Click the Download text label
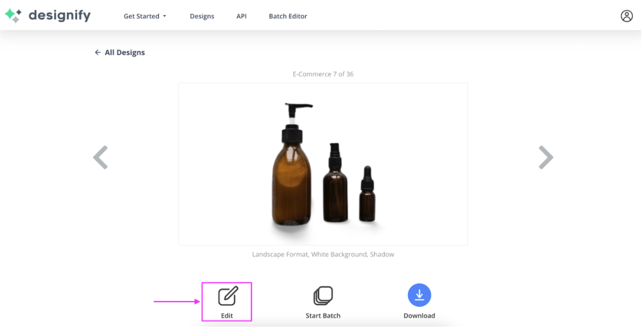Image resolution: width=644 pixels, height=327 pixels. pyautogui.click(x=419, y=315)
